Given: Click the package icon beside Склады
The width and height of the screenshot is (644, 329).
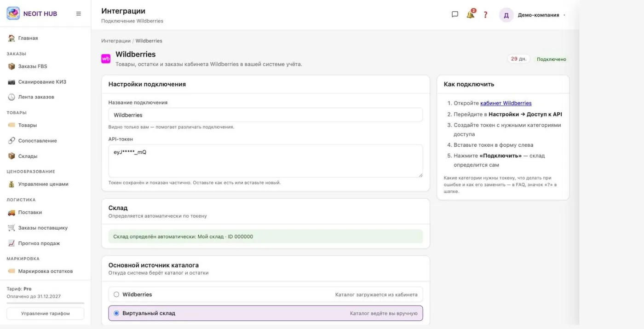Looking at the screenshot, I should 11,156.
